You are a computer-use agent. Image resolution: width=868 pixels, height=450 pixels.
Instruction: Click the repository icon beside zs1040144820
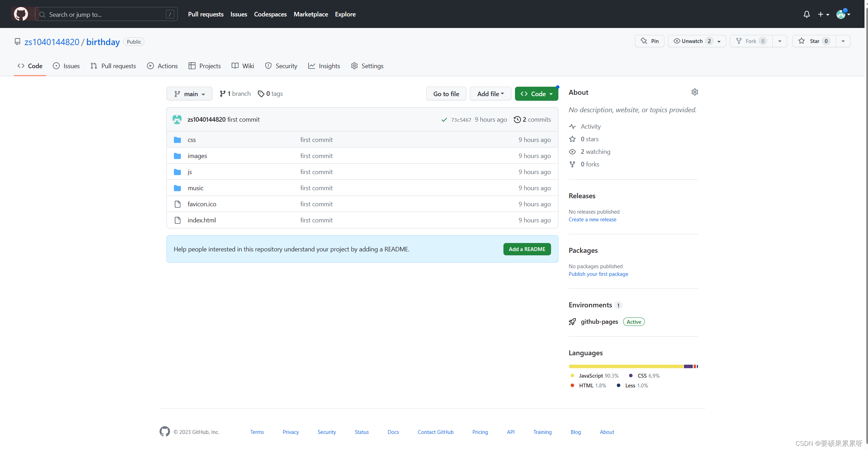tap(17, 42)
